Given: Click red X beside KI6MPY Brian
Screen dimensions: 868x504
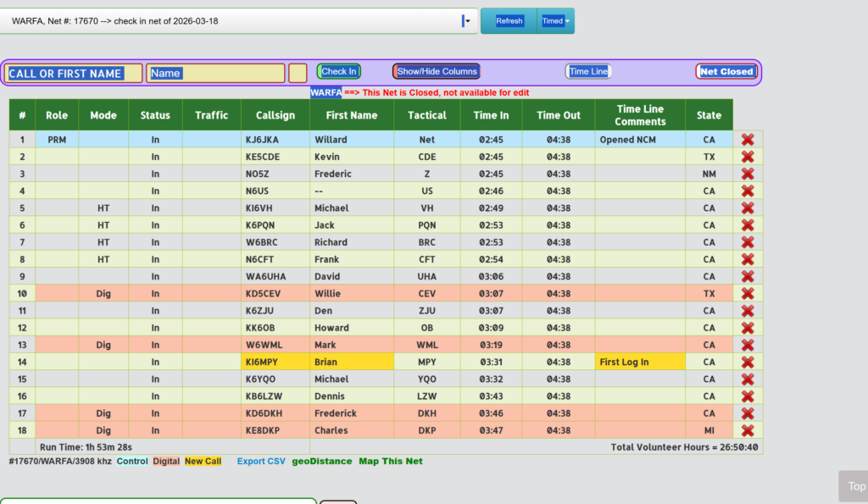Looking at the screenshot, I should coord(748,362).
